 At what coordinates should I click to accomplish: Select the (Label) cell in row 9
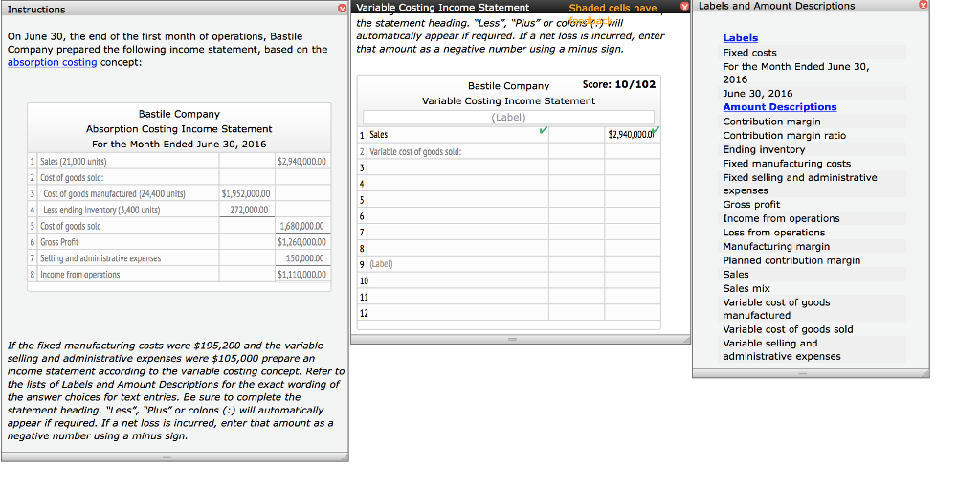point(457,264)
